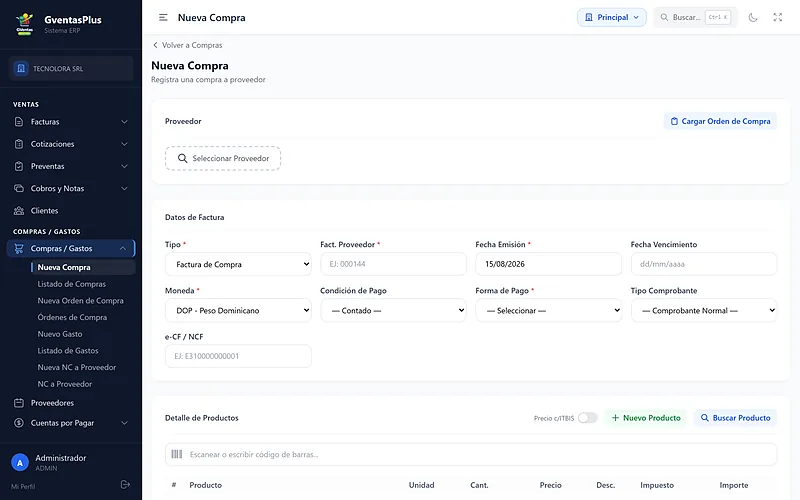Click the Cuentas por Pagar dollar icon

coord(19,423)
